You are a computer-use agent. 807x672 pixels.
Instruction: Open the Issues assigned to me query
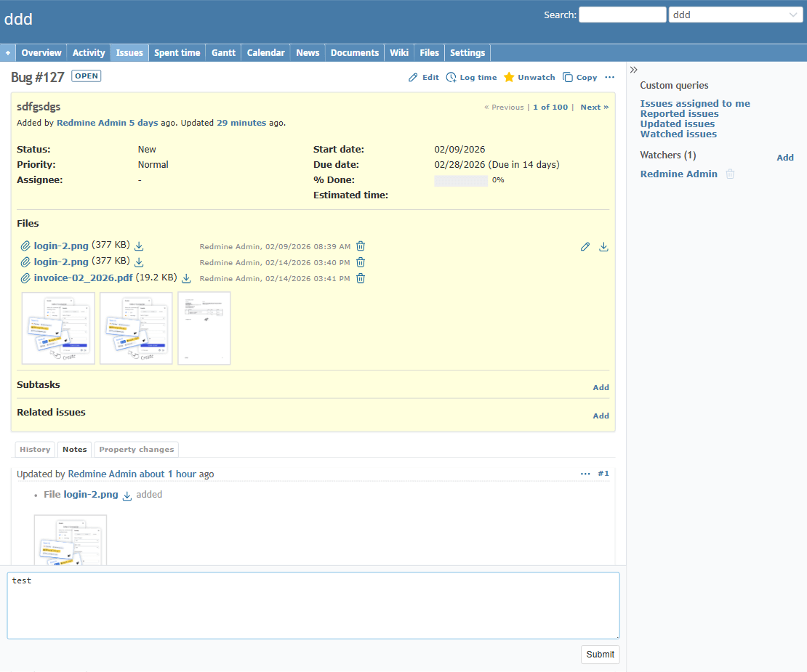click(x=694, y=104)
